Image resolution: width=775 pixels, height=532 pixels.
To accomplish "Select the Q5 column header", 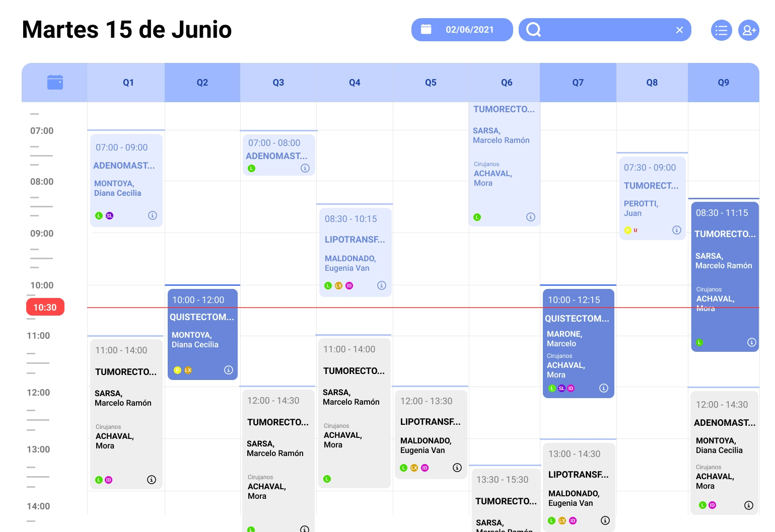I will click(x=431, y=83).
